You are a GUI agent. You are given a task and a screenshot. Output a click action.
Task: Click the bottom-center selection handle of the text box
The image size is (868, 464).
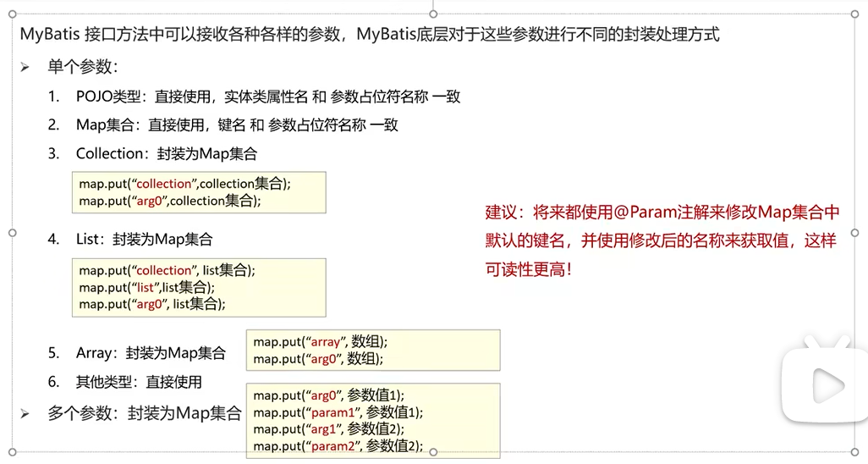click(x=433, y=452)
